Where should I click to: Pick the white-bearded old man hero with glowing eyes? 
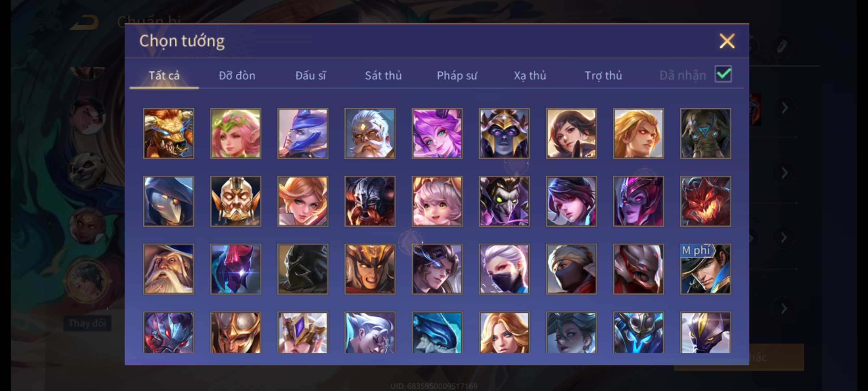coord(370,133)
